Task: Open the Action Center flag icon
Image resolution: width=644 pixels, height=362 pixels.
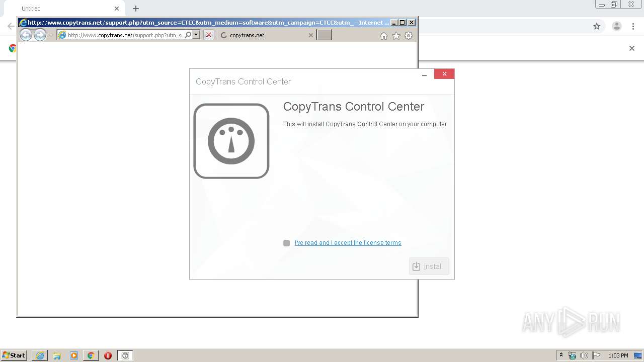Action: coord(596,355)
